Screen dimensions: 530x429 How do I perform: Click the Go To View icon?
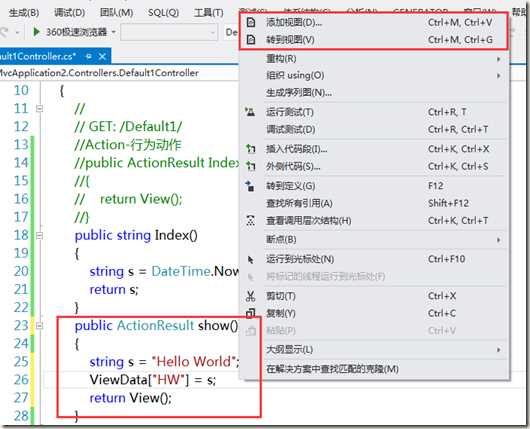point(251,40)
